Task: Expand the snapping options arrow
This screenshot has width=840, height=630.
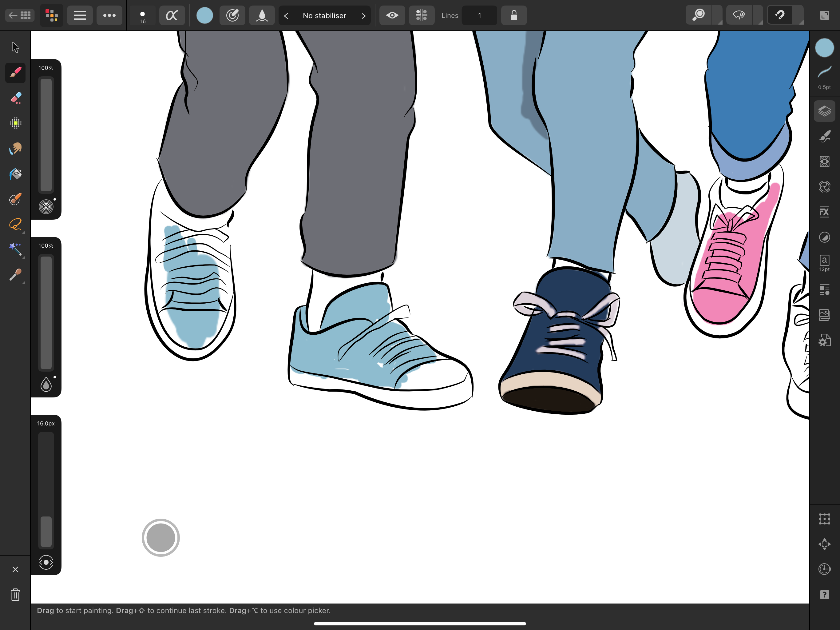Action: tap(798, 16)
